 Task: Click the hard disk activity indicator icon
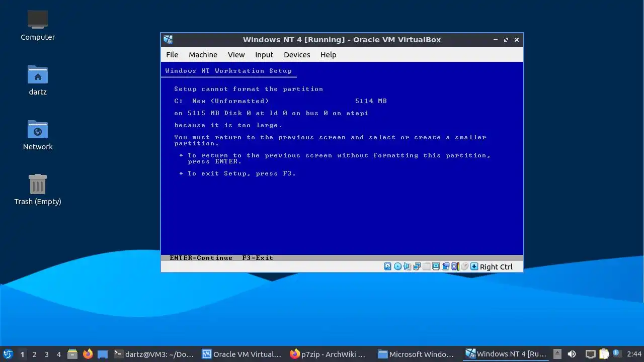(388, 266)
